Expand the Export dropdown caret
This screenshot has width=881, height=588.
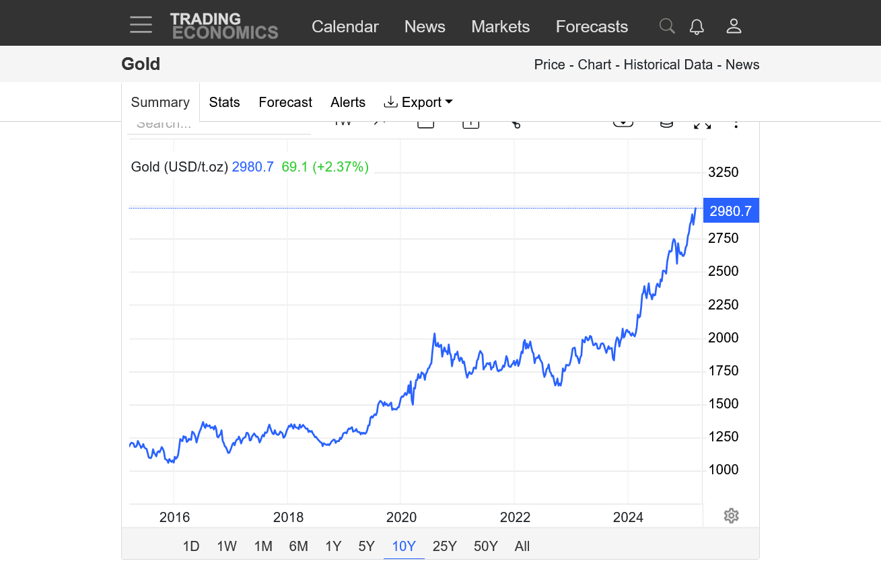[449, 102]
